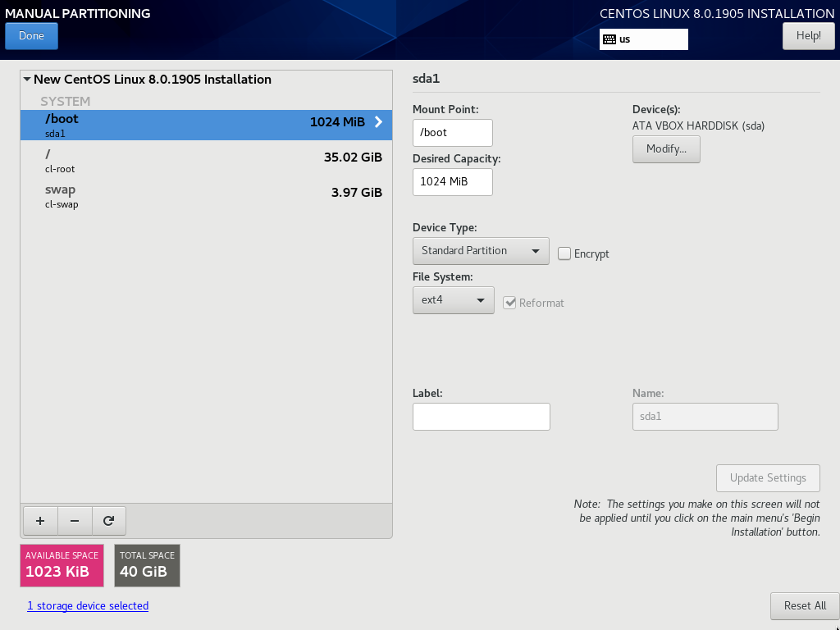This screenshot has height=630, width=840.
Task: Open the '1 storage device selected' link
Action: click(x=88, y=605)
